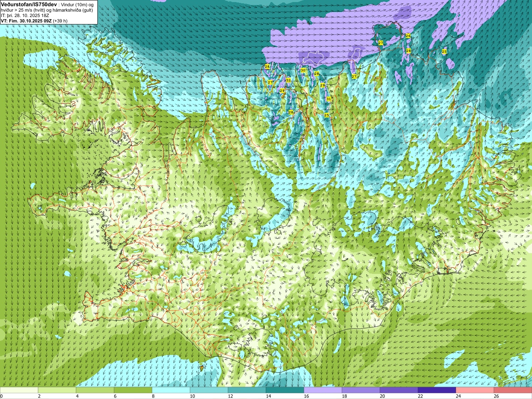Viewport: 532px width, 399px height.
Task: Pick the light green 2–4 m/s legend swatch
Action: tap(57, 390)
